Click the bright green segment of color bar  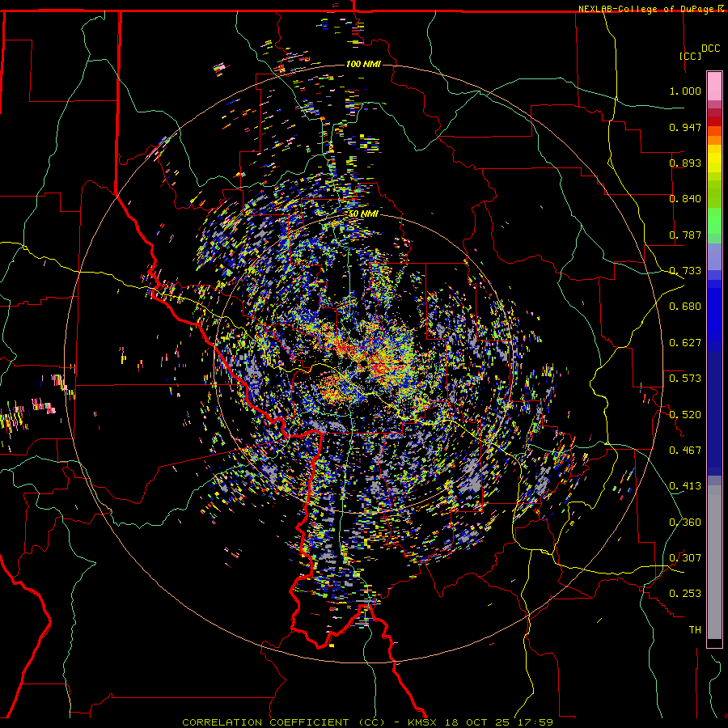714,220
